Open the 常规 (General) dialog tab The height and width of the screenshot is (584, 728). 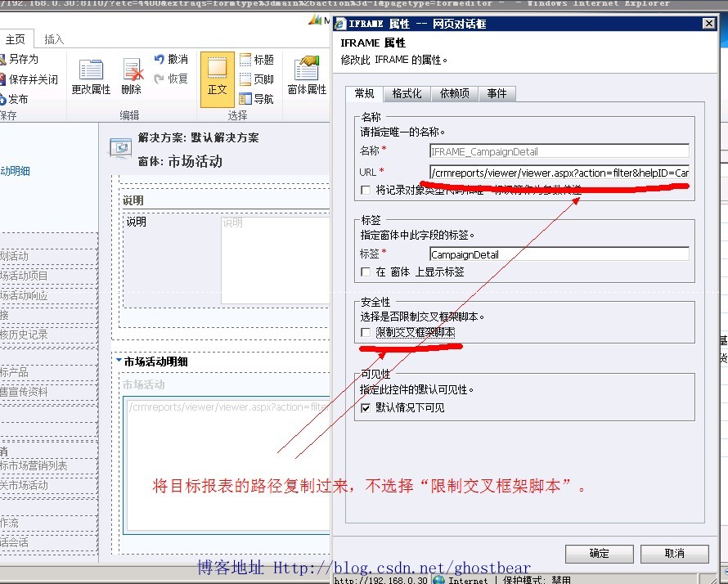coord(365,94)
